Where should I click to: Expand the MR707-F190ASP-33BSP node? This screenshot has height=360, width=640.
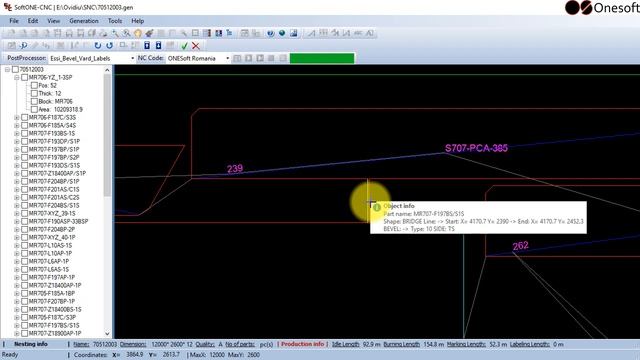pyautogui.click(x=17, y=221)
